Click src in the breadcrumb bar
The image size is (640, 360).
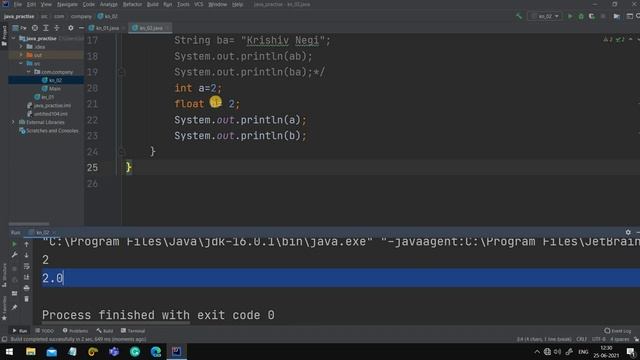point(44,16)
